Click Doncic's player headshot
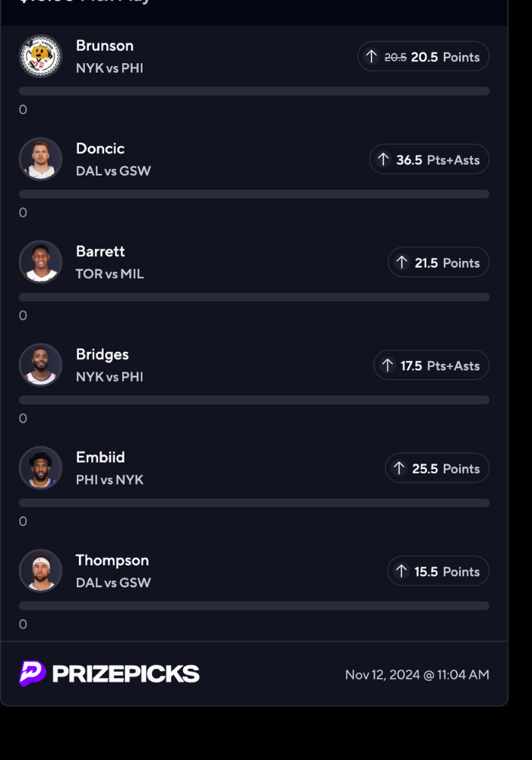The image size is (532, 760). point(40,159)
